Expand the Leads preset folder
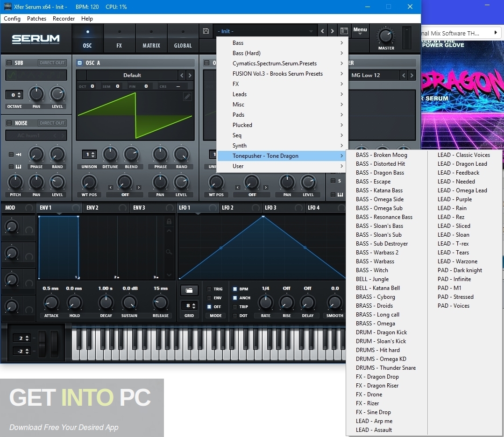 click(x=281, y=94)
